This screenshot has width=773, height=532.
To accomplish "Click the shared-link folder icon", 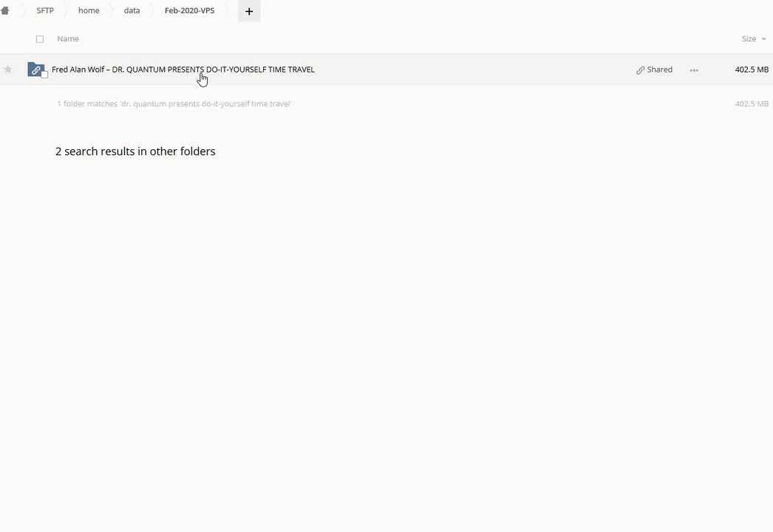I will (x=35, y=69).
